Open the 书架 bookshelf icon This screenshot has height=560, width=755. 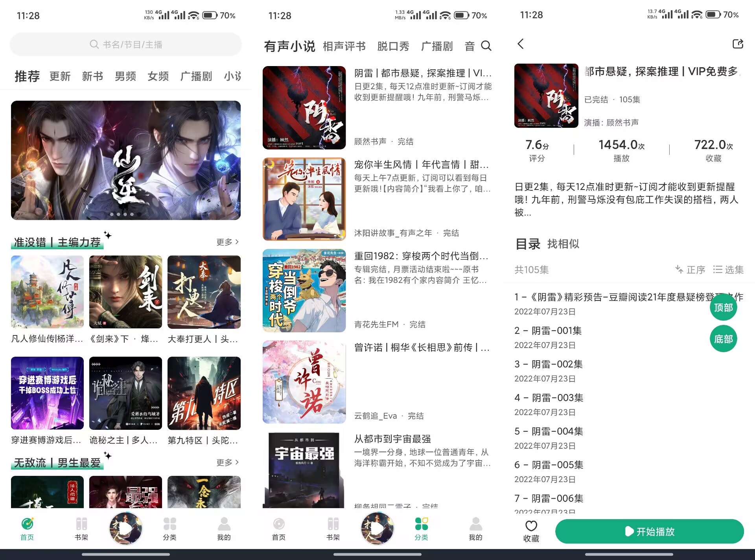pyautogui.click(x=82, y=529)
